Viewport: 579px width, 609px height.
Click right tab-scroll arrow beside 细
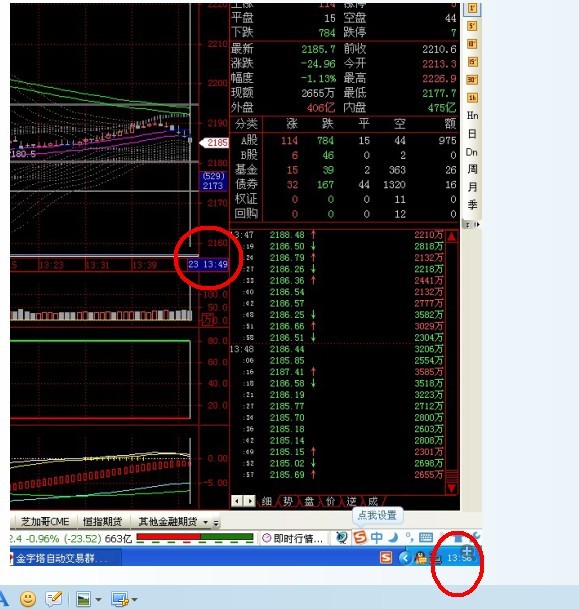(250, 501)
